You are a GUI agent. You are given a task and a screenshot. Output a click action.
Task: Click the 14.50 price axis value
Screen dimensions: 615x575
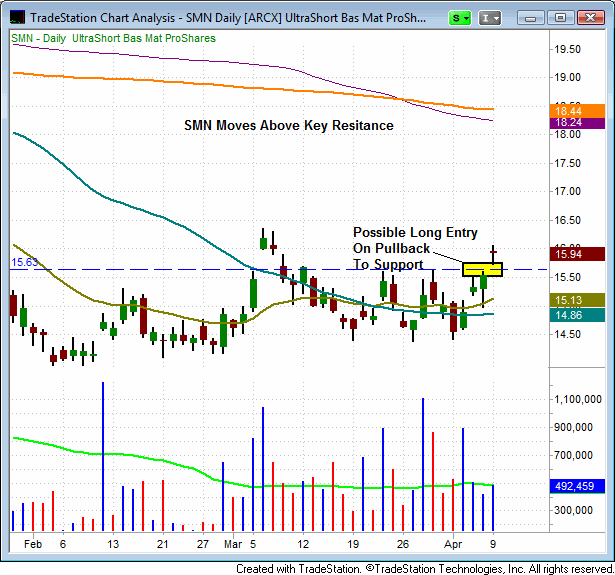567,334
